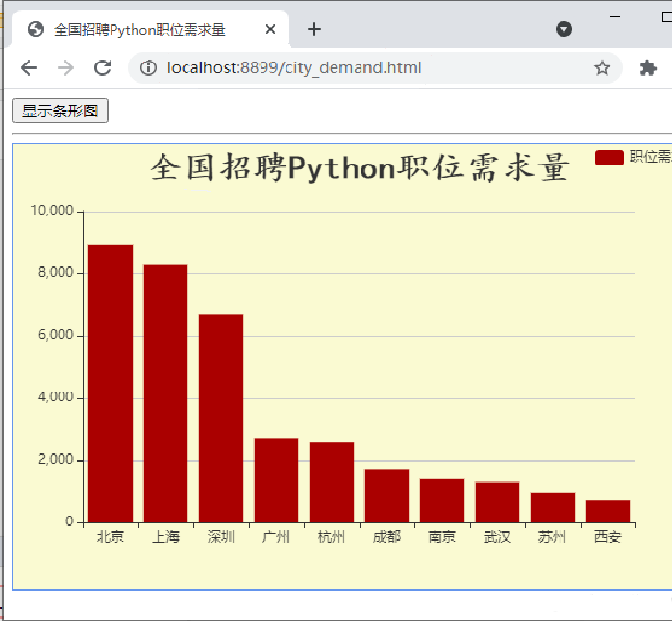Image resolution: width=672 pixels, height=633 pixels.
Task: Go back to the previous page
Action: tap(29, 67)
